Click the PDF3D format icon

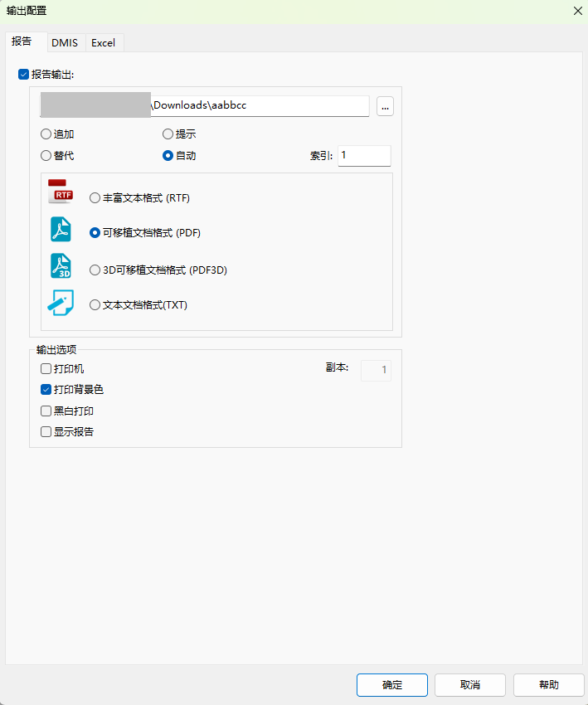coord(61,265)
